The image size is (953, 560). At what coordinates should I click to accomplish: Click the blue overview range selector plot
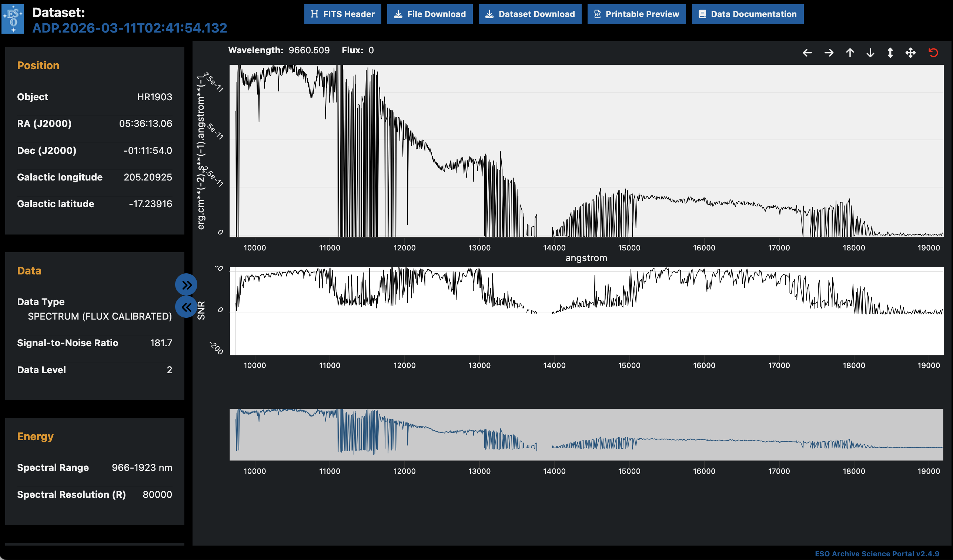click(x=586, y=435)
